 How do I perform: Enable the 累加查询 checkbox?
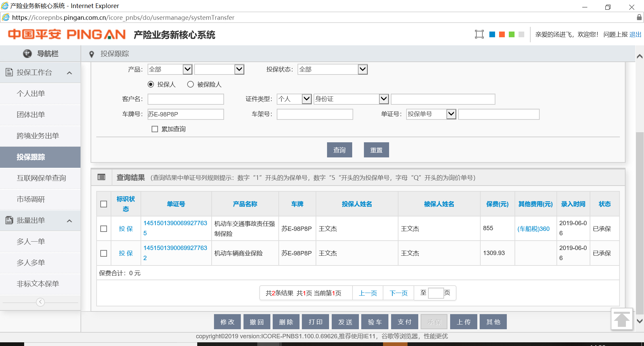pyautogui.click(x=155, y=129)
